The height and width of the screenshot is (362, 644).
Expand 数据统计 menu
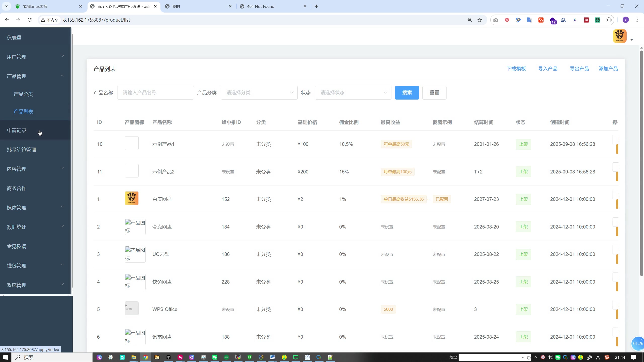[x=35, y=227]
